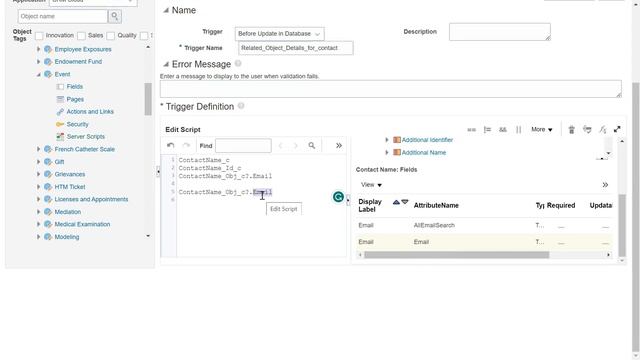The image size is (640, 360).
Task: Click the trash icon to erase the script
Action: (x=571, y=129)
